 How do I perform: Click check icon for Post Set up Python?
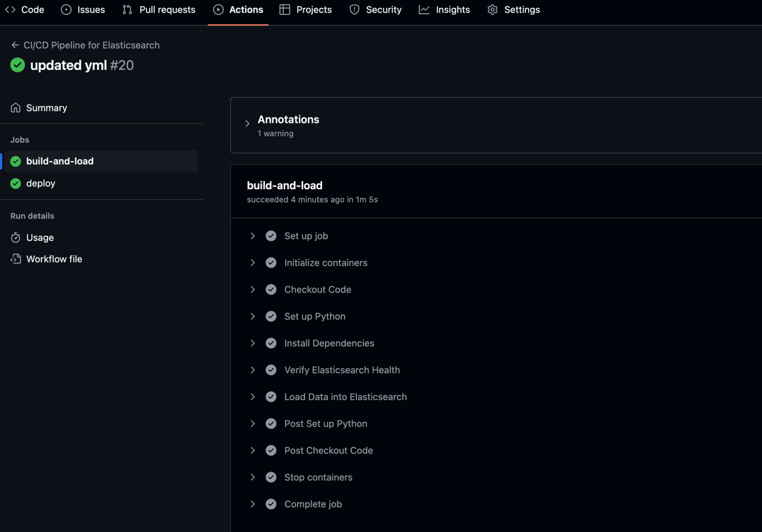(271, 424)
